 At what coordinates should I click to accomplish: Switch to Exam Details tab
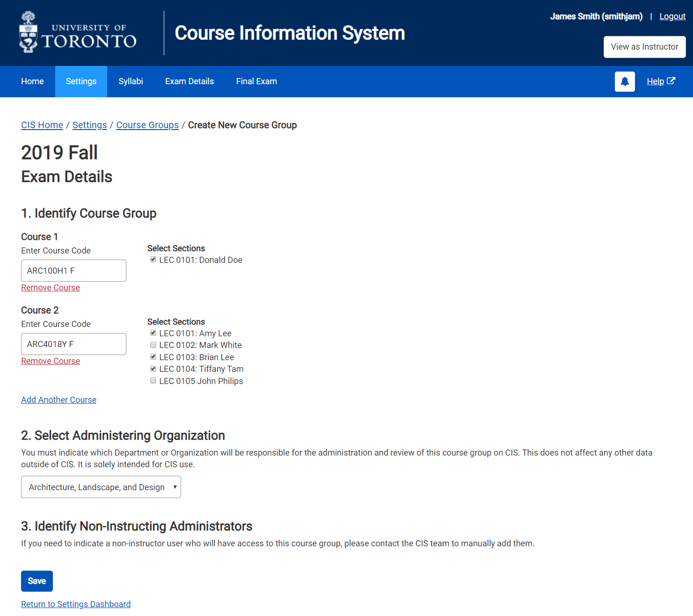pyautogui.click(x=190, y=81)
